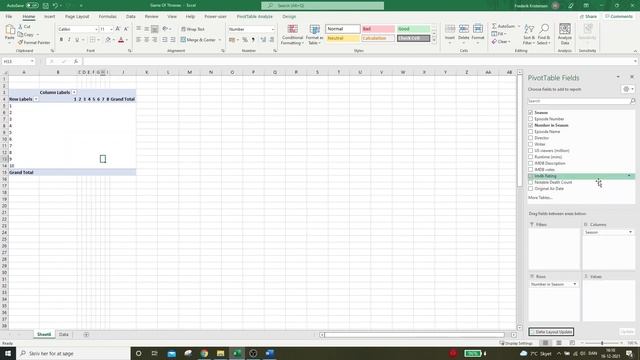Image resolution: width=640 pixels, height=360 pixels.
Task: Open the More Tables link
Action: coord(540,198)
